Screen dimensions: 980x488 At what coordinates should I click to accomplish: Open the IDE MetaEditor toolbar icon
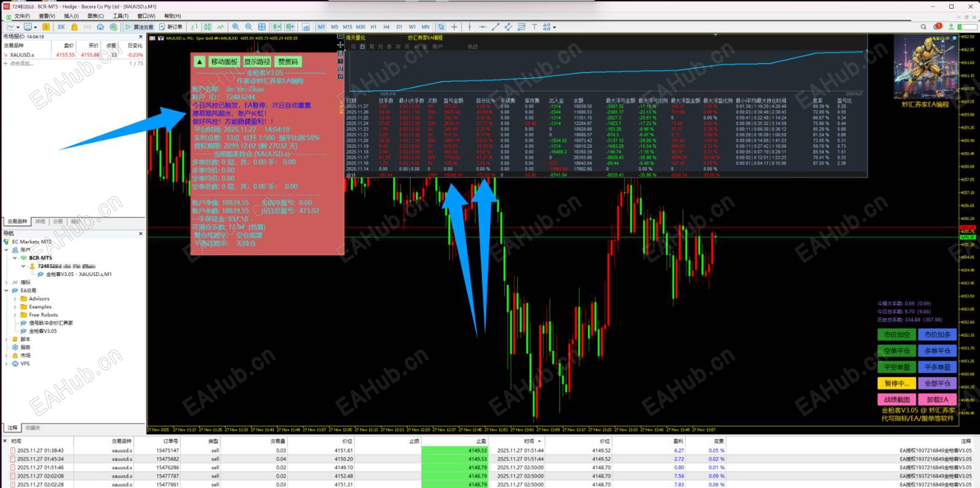coord(61,27)
